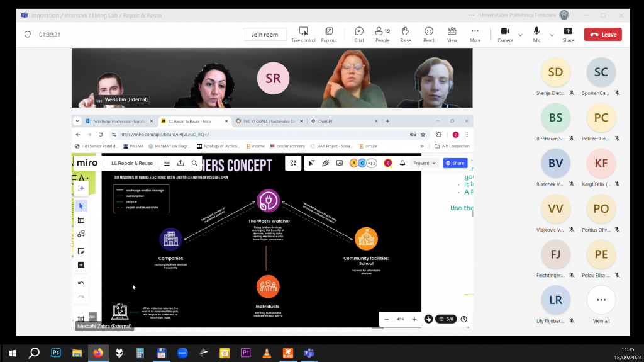Open More meeting options

[x=475, y=35]
